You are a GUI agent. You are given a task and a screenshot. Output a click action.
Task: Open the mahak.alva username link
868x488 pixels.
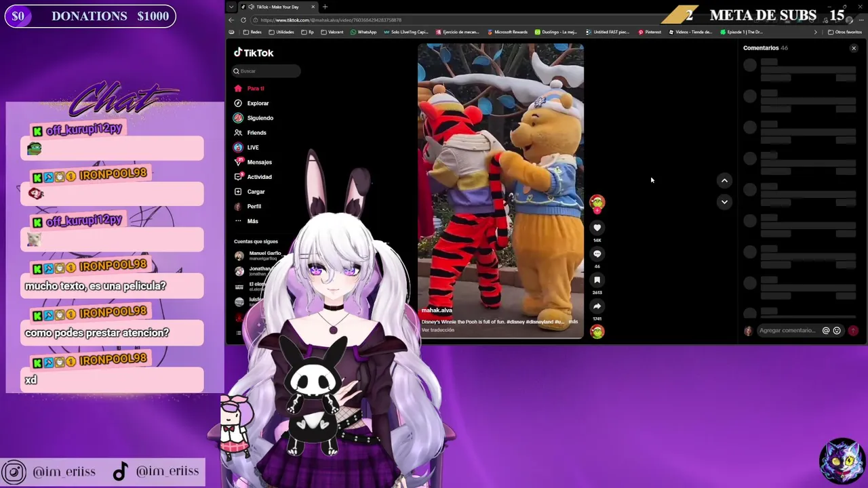(437, 310)
